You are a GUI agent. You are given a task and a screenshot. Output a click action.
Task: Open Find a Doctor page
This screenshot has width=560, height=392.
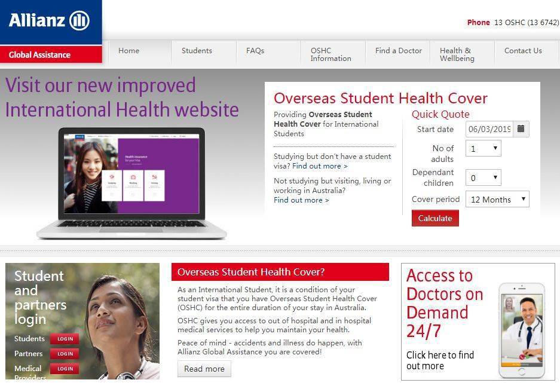point(398,51)
